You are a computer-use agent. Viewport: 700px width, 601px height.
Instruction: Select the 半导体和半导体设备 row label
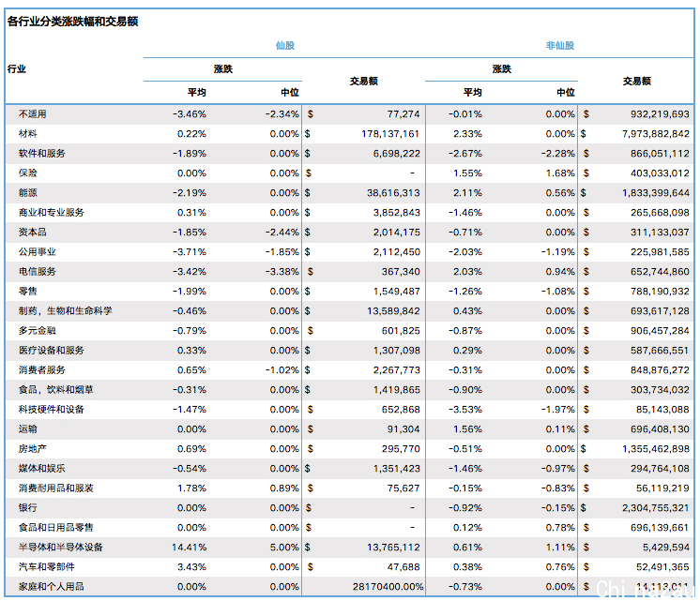pyautogui.click(x=61, y=547)
